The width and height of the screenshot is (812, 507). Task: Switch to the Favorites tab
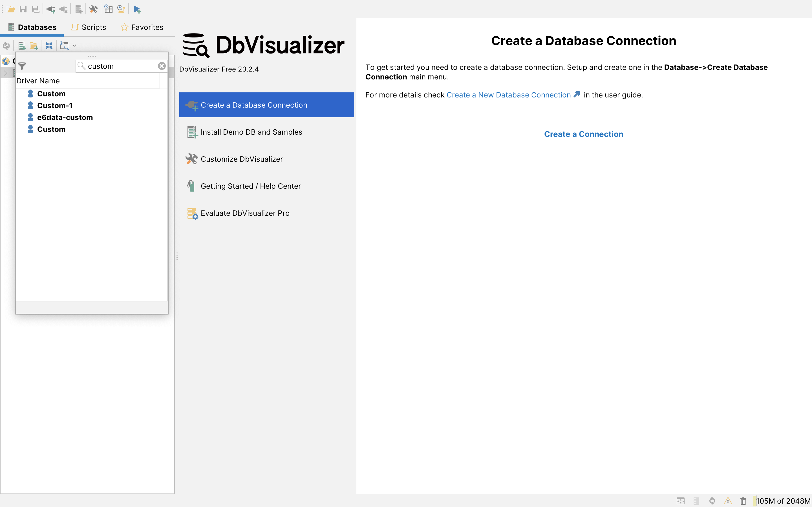pyautogui.click(x=142, y=27)
